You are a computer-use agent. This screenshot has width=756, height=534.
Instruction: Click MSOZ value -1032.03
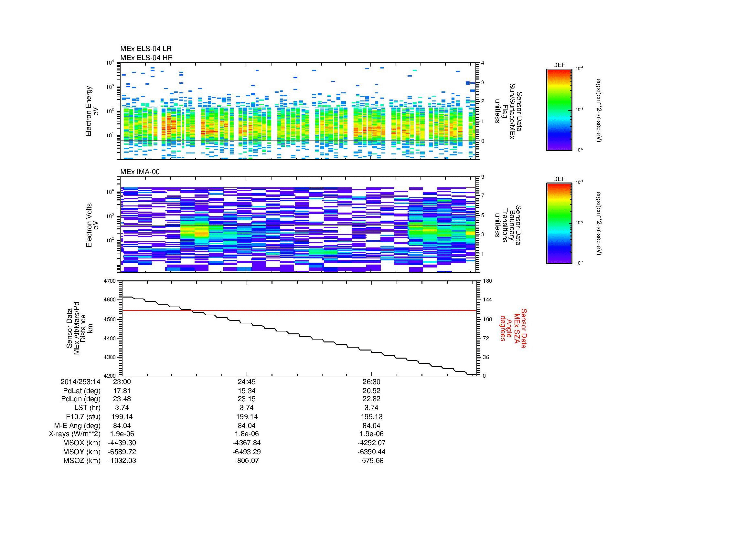pos(122,461)
